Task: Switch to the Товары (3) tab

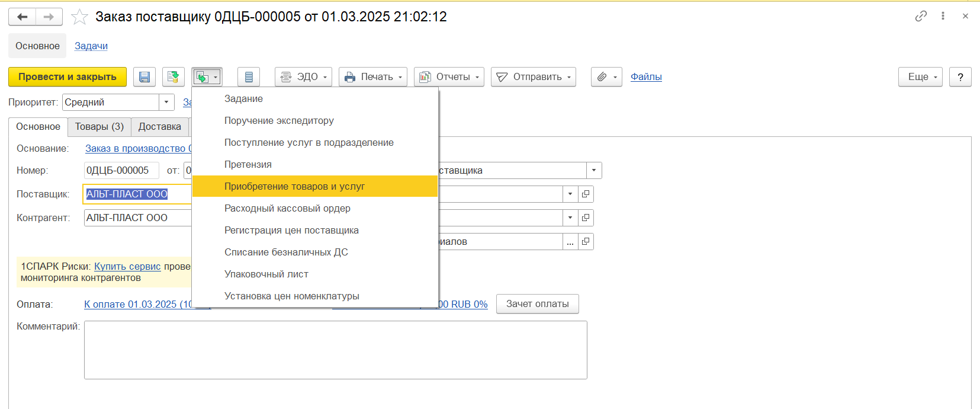Action: coord(99,127)
